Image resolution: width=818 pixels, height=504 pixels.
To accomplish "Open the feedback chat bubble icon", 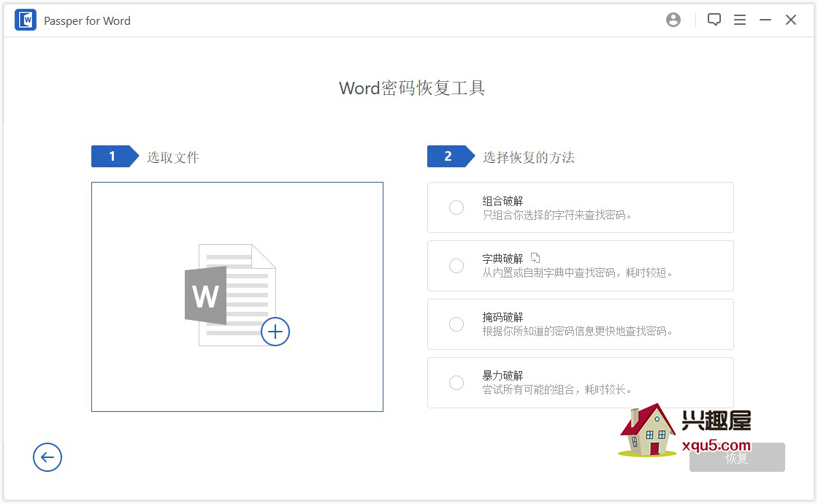I will [x=714, y=20].
